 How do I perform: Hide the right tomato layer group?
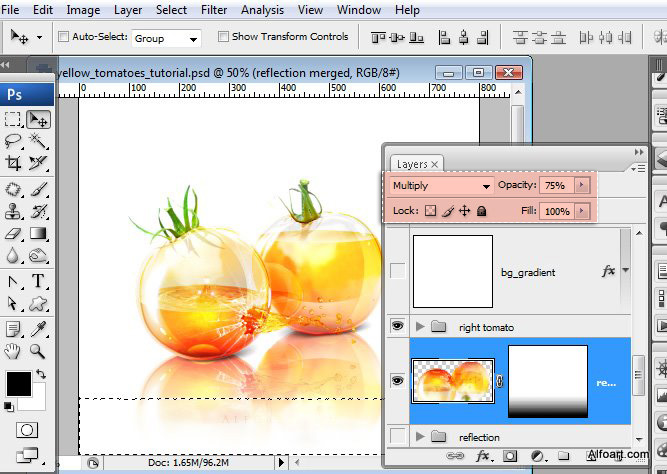point(399,326)
